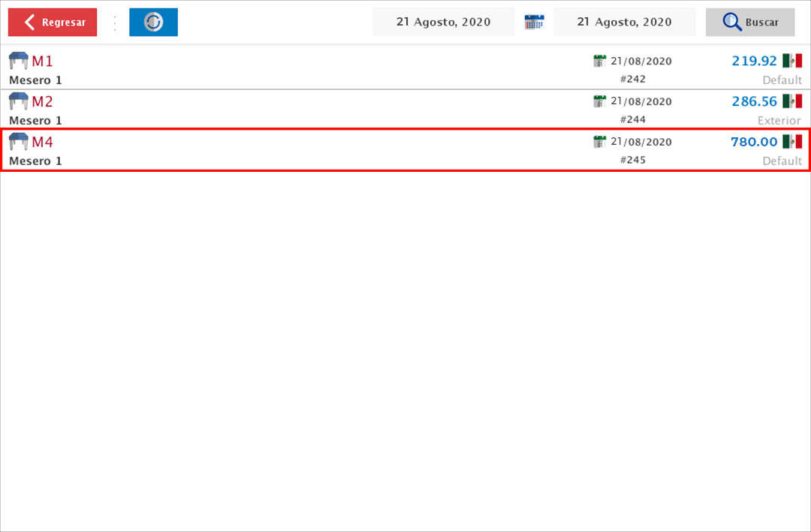811x532 pixels.
Task: Click the table icon next to M4
Action: click(x=19, y=142)
